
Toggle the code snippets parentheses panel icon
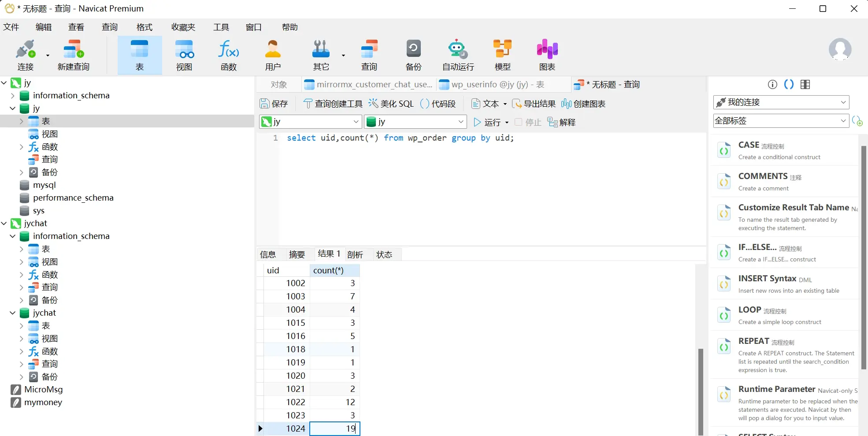coord(789,85)
